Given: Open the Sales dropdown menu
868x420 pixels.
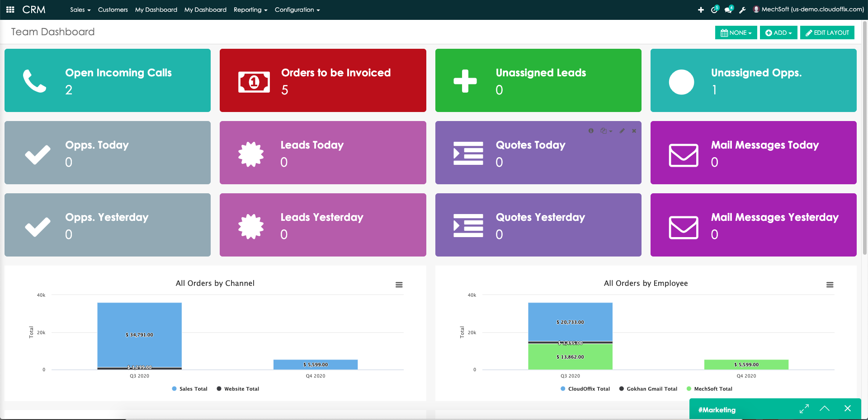Looking at the screenshot, I should point(80,9).
